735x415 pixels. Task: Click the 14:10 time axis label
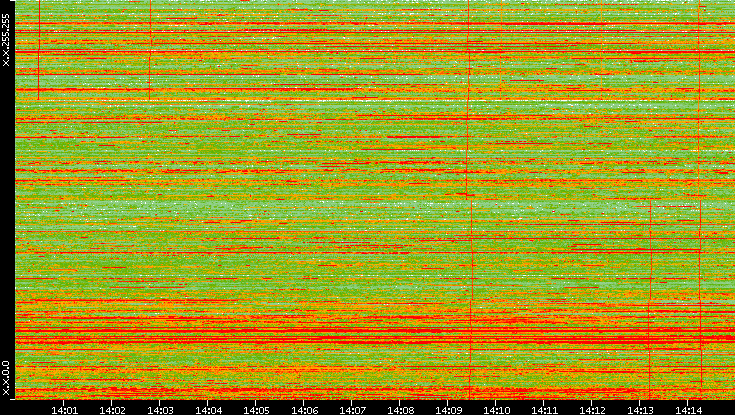[496, 410]
